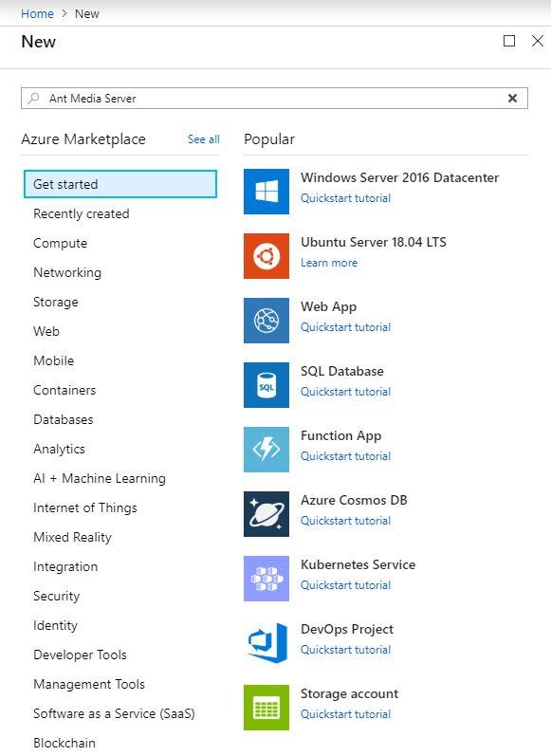Screen dimensions: 551x756
Task: Close the New blade
Action: pos(538,41)
